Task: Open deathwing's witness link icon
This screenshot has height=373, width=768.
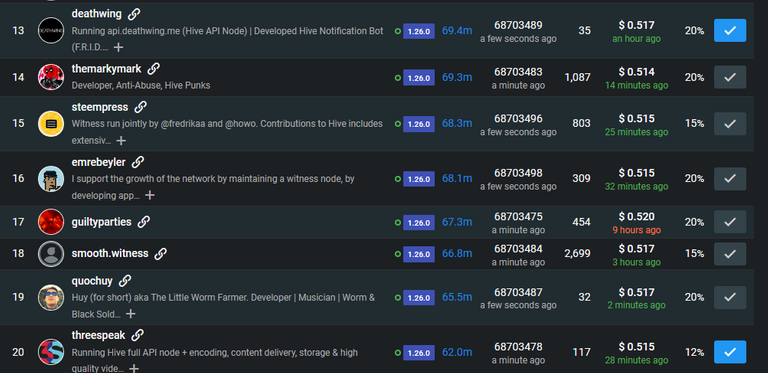Action: coord(134,14)
